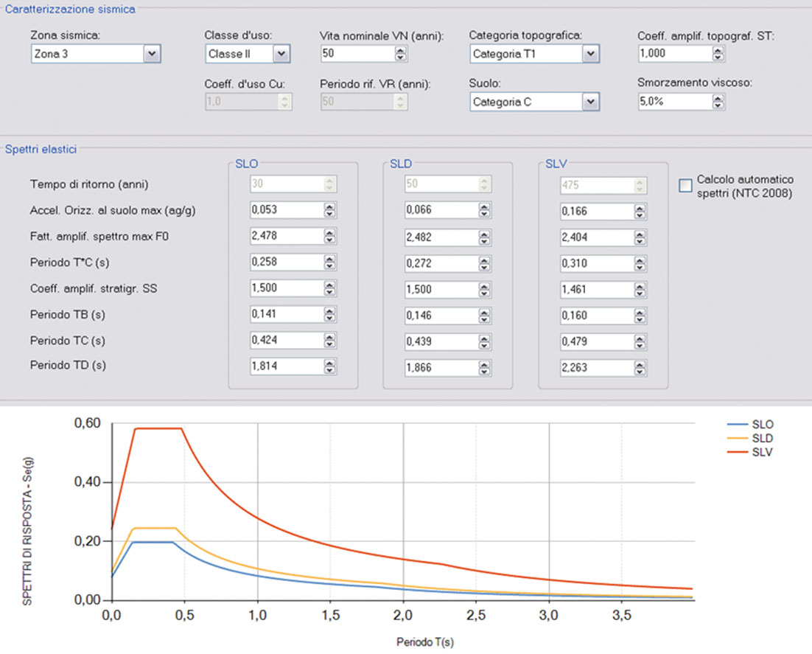
Task: Click the SLV Periodo TC spinner arrows
Action: click(640, 342)
